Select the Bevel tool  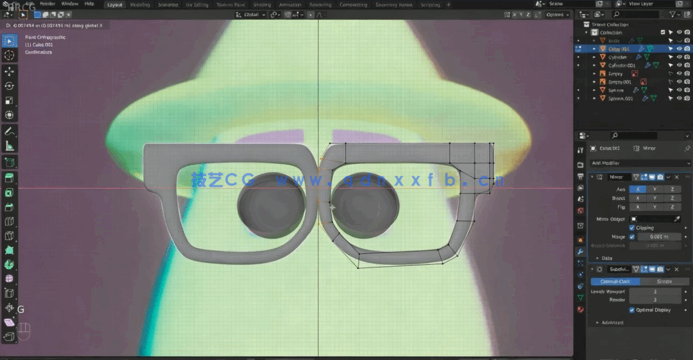tap(9, 207)
